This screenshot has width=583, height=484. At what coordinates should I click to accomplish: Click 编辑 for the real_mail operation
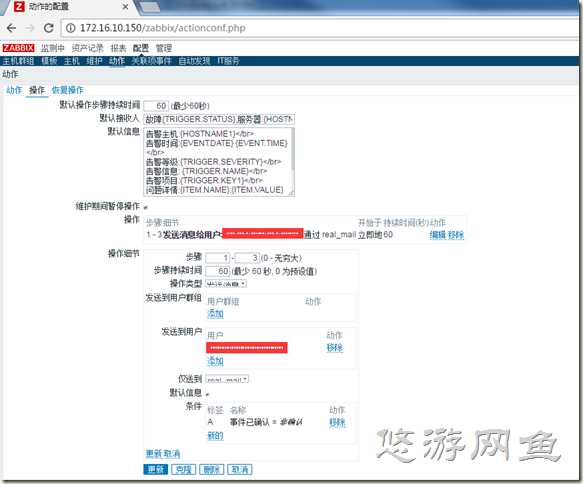tap(438, 235)
